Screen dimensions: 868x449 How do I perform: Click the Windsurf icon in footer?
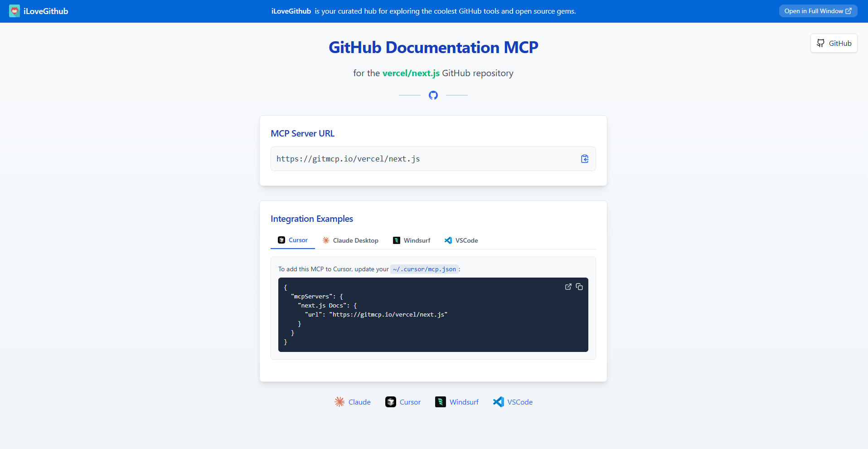tap(441, 402)
